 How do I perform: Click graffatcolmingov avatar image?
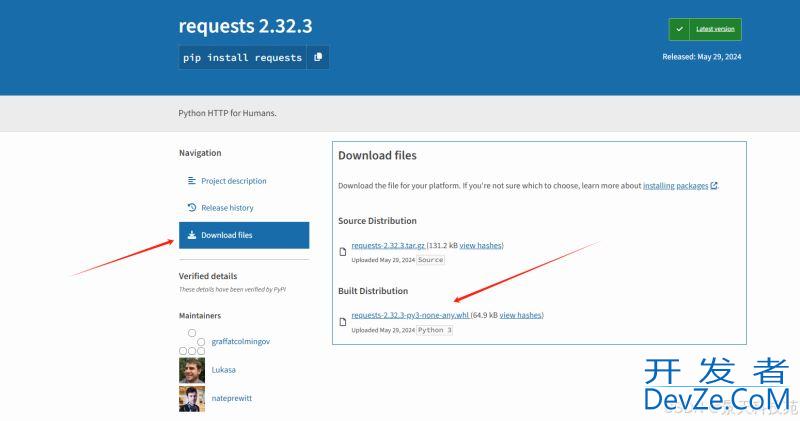192,342
